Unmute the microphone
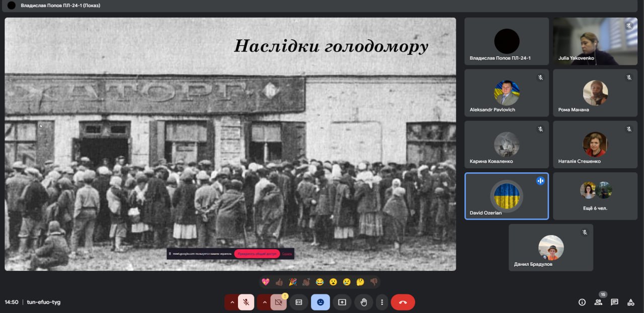 pyautogui.click(x=246, y=302)
